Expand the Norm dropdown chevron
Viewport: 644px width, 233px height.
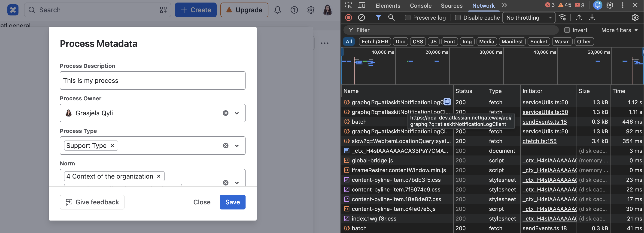click(237, 183)
